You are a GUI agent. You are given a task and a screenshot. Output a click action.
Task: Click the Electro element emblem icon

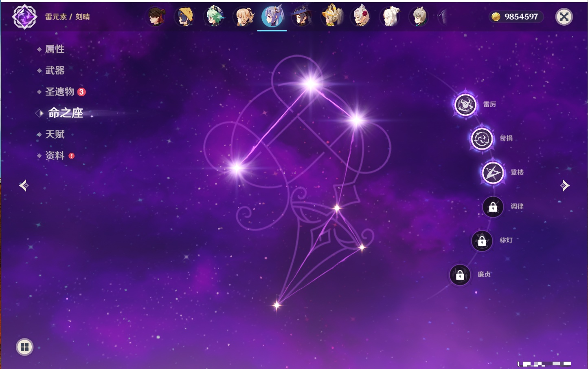pos(25,17)
